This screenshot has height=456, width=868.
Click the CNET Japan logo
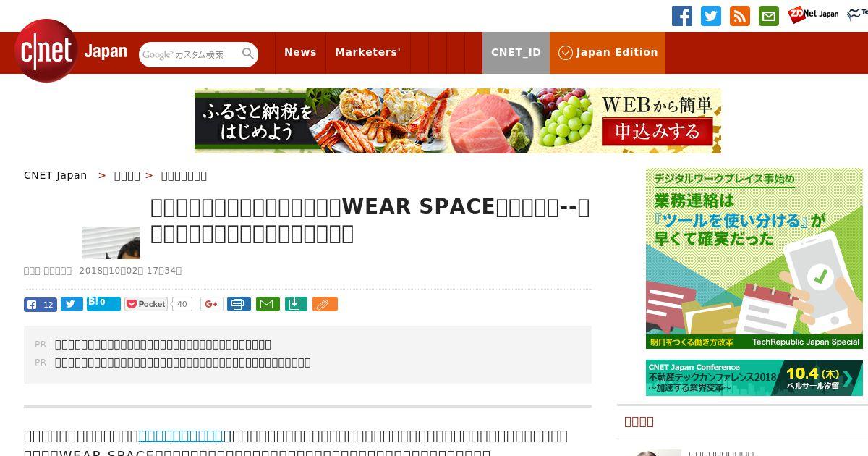click(x=71, y=52)
